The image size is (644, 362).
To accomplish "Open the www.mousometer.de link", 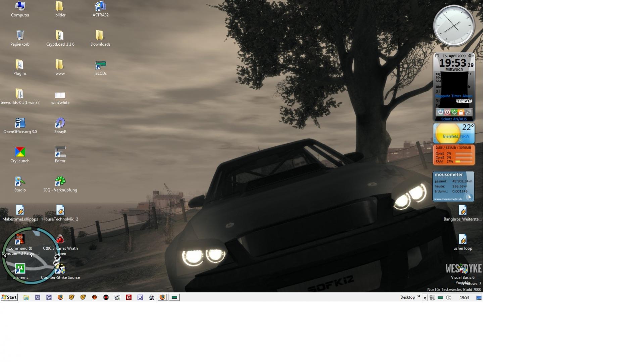I will point(448,199).
